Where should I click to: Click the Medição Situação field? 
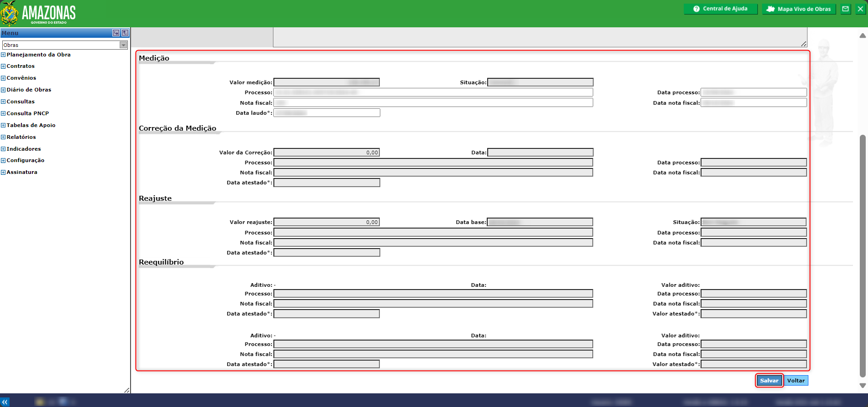coord(540,82)
